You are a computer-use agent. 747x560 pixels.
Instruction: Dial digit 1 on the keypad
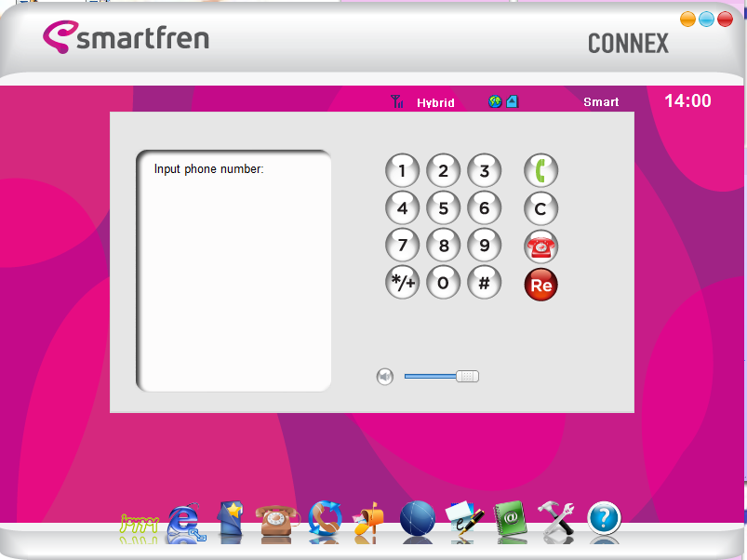coord(402,170)
